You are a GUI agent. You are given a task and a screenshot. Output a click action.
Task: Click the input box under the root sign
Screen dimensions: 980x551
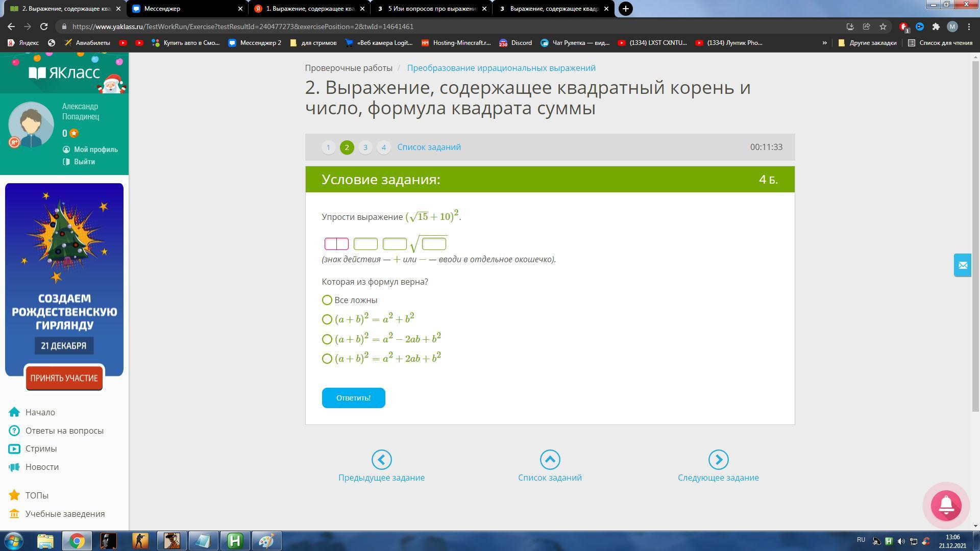tap(434, 244)
